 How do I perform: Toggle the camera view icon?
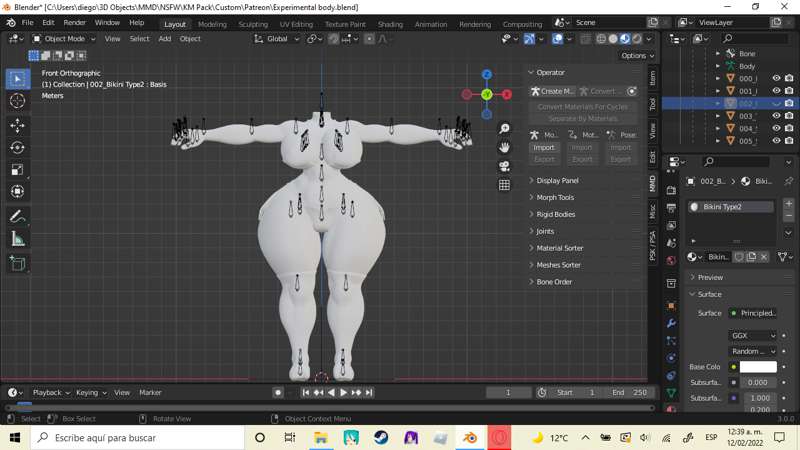click(x=504, y=166)
